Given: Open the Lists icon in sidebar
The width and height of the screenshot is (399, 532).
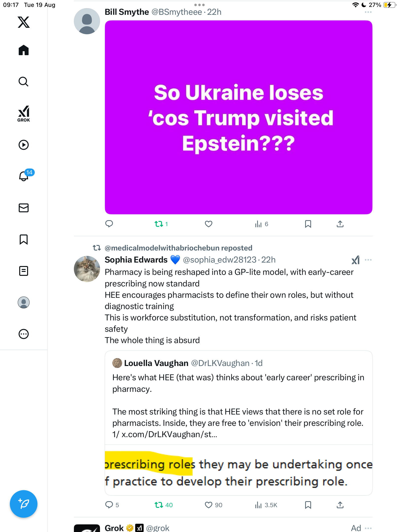Looking at the screenshot, I should (24, 271).
